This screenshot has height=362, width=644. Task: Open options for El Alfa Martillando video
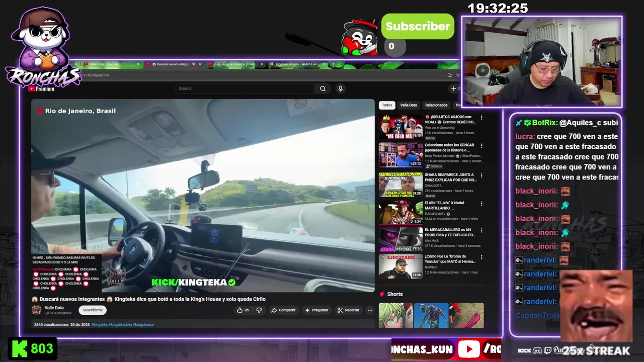pos(481,204)
